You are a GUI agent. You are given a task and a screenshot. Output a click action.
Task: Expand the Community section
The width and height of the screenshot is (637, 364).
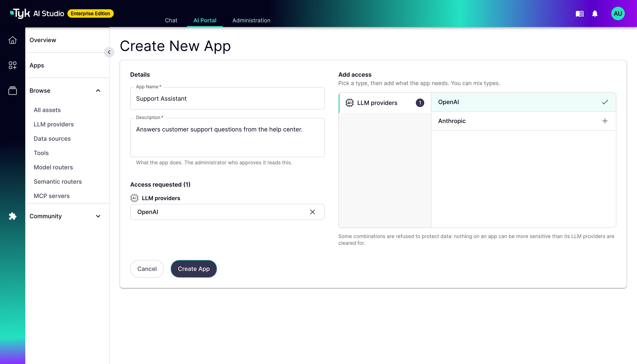tap(98, 216)
